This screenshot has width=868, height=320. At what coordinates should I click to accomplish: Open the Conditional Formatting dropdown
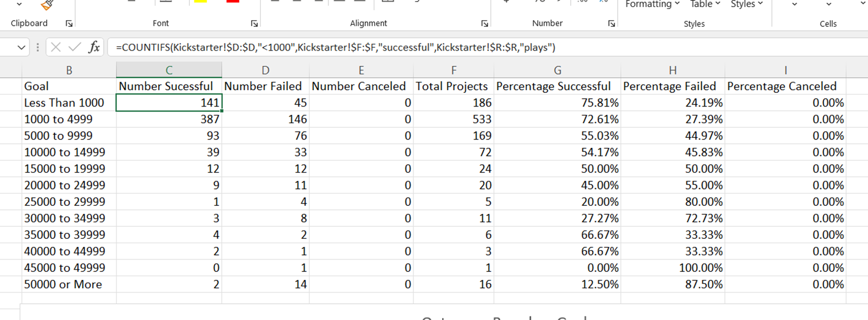click(x=652, y=4)
